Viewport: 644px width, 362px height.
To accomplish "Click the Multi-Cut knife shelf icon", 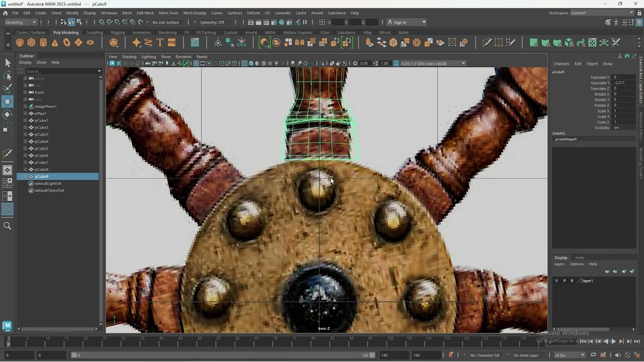I will point(487,43).
